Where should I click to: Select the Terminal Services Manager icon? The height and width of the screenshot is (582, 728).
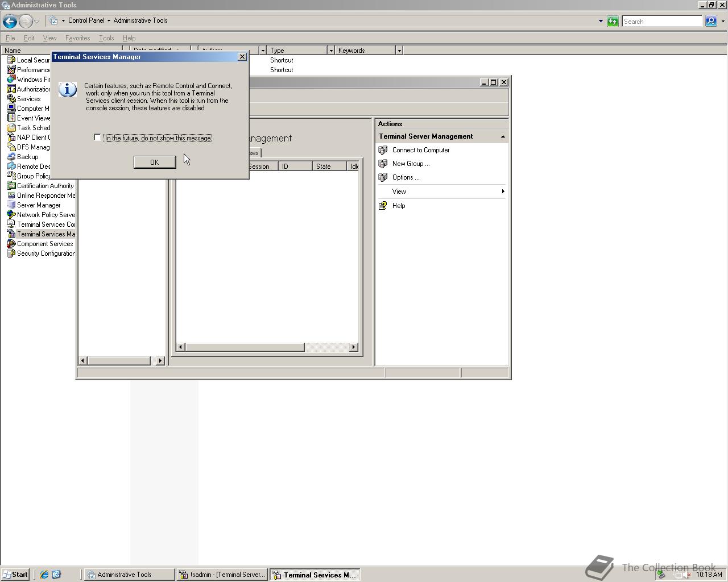[11, 234]
